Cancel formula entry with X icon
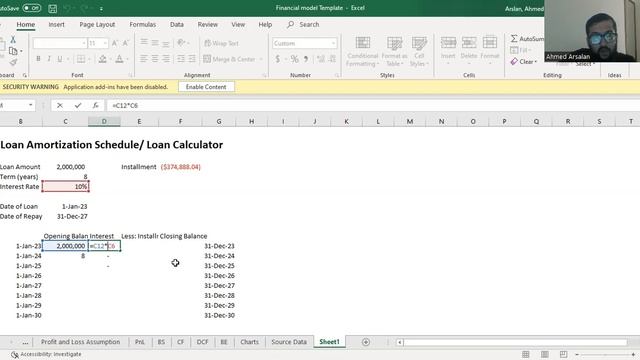The width and height of the screenshot is (640, 360). tap(60, 105)
